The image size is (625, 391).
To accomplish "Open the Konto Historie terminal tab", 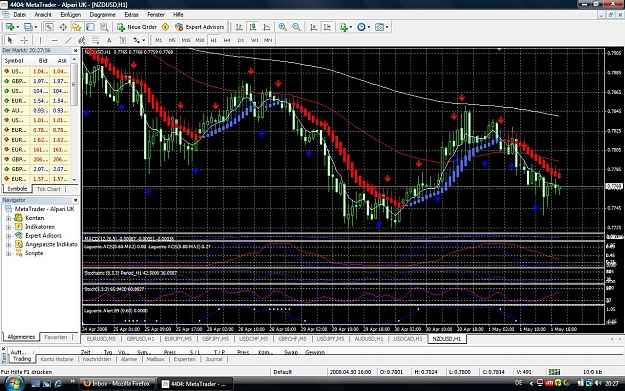I will [57, 359].
